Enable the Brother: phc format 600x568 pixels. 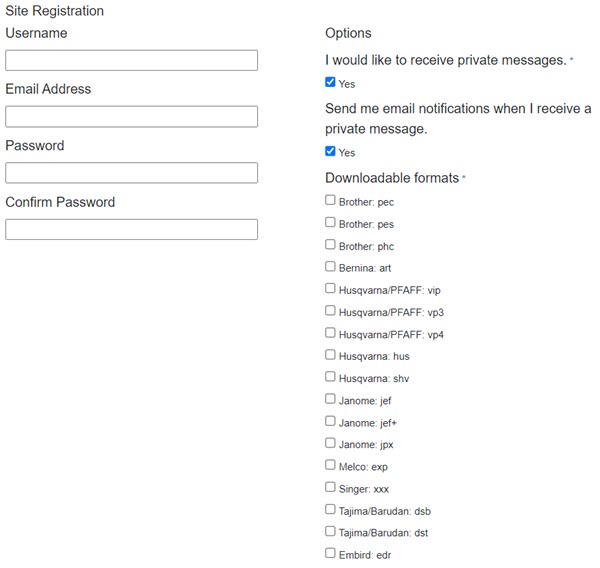pos(331,245)
